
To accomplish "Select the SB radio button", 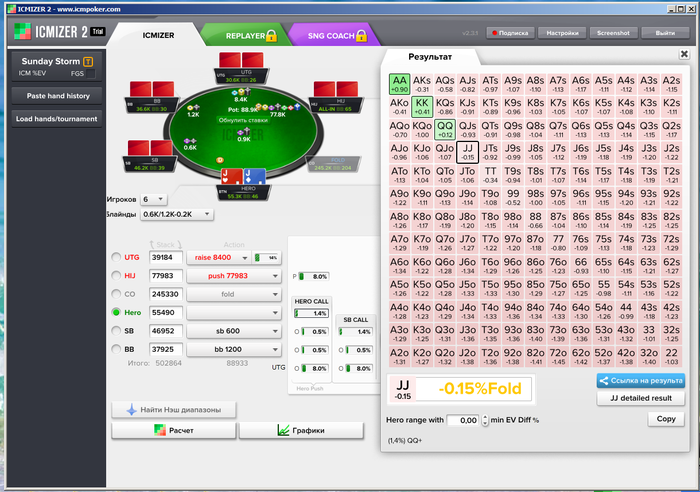I will (116, 331).
